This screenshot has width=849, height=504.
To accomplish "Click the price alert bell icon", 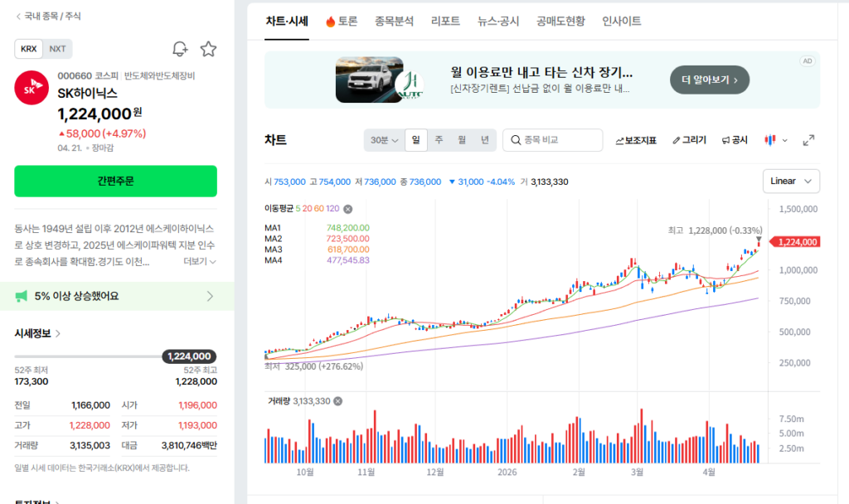I will [180, 49].
